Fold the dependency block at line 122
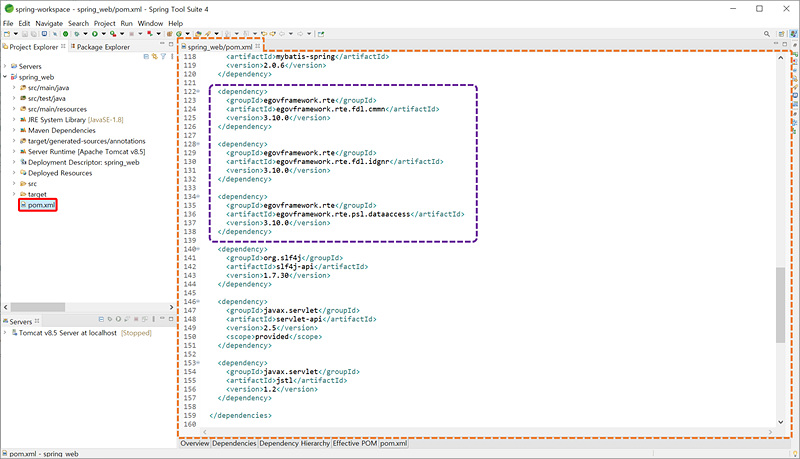 pyautogui.click(x=199, y=92)
